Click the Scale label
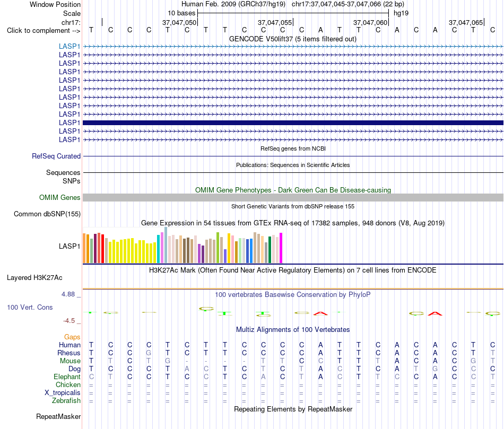The image size is (504, 429). pos(72,13)
